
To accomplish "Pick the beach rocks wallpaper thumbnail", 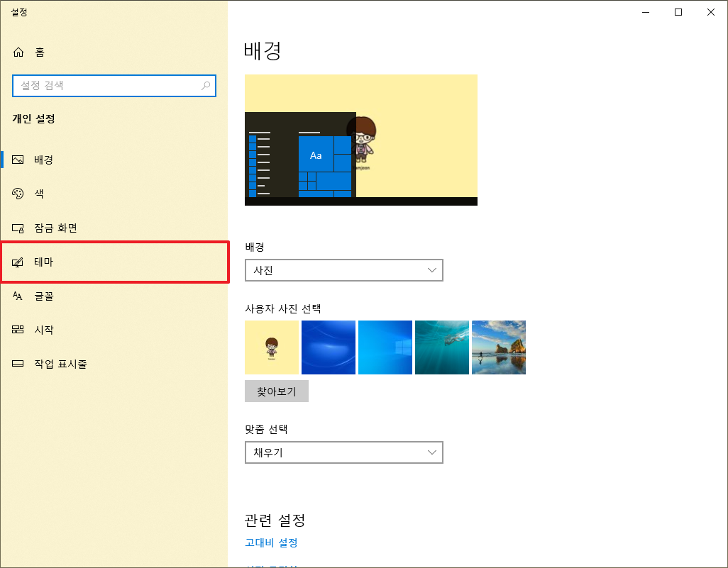I will 499,347.
